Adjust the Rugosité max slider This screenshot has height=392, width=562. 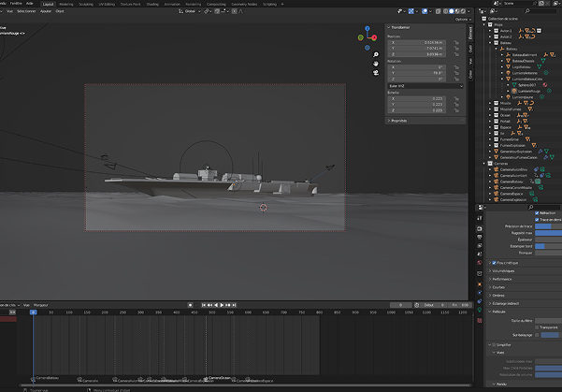pyautogui.click(x=548, y=233)
